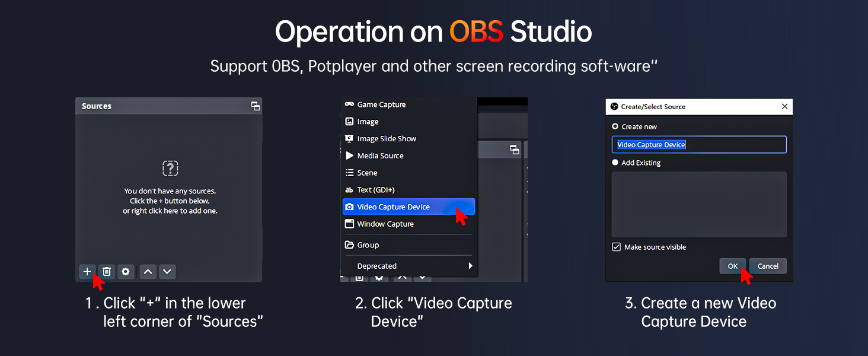Click the folder icon beside Group
The height and width of the screenshot is (356, 868).
point(350,244)
